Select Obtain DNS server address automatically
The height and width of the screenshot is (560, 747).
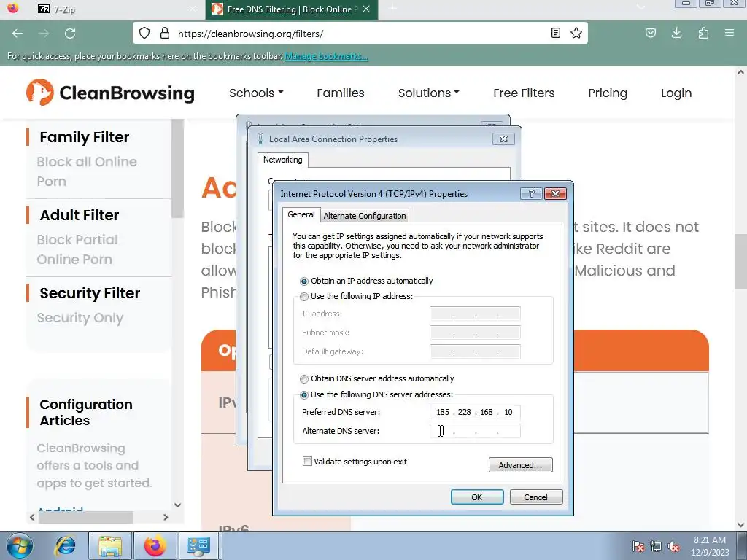tap(304, 379)
